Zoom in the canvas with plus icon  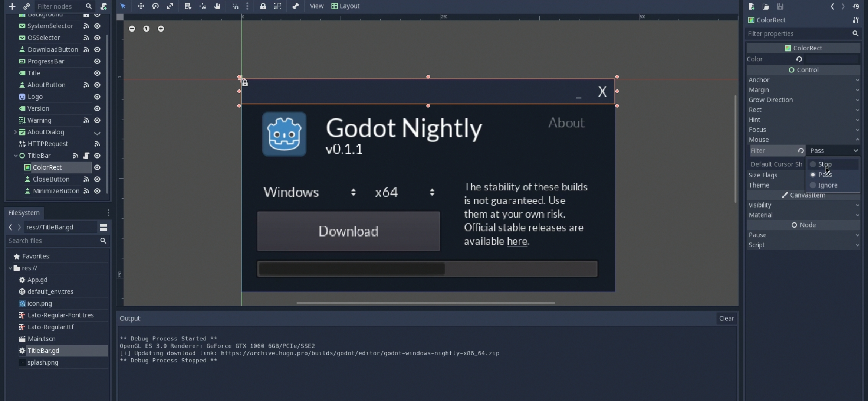pyautogui.click(x=161, y=29)
